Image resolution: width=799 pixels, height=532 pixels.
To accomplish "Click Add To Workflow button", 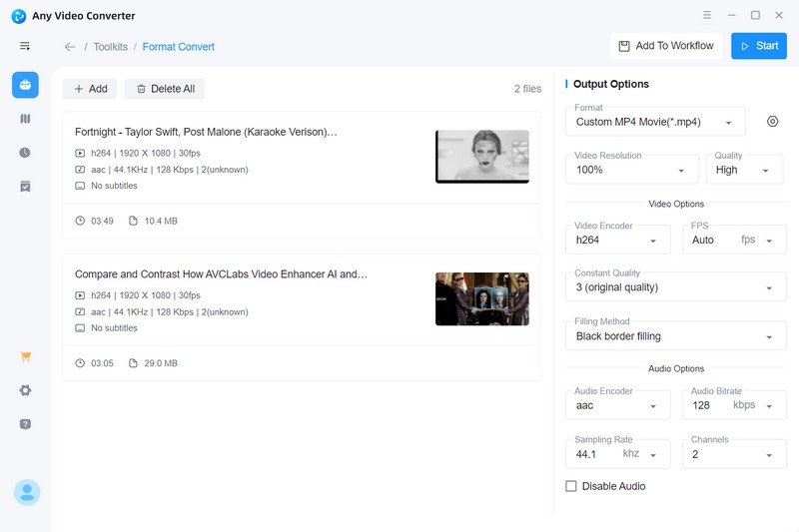I will click(x=666, y=46).
